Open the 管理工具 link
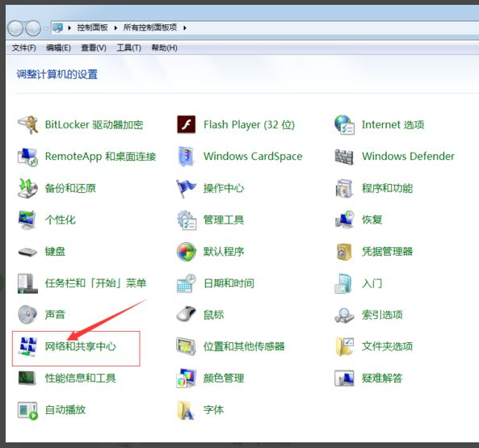The width and height of the screenshot is (479, 448). point(224,220)
